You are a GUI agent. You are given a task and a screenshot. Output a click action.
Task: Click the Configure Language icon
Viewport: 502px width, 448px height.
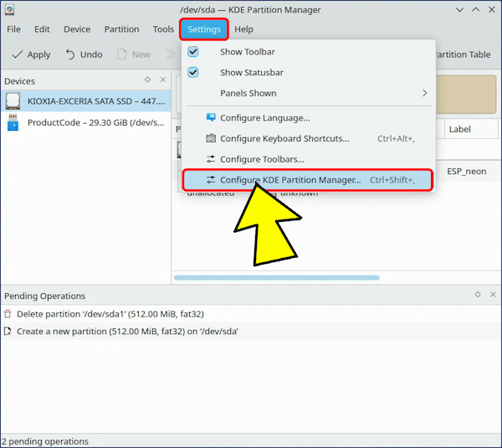coord(211,118)
